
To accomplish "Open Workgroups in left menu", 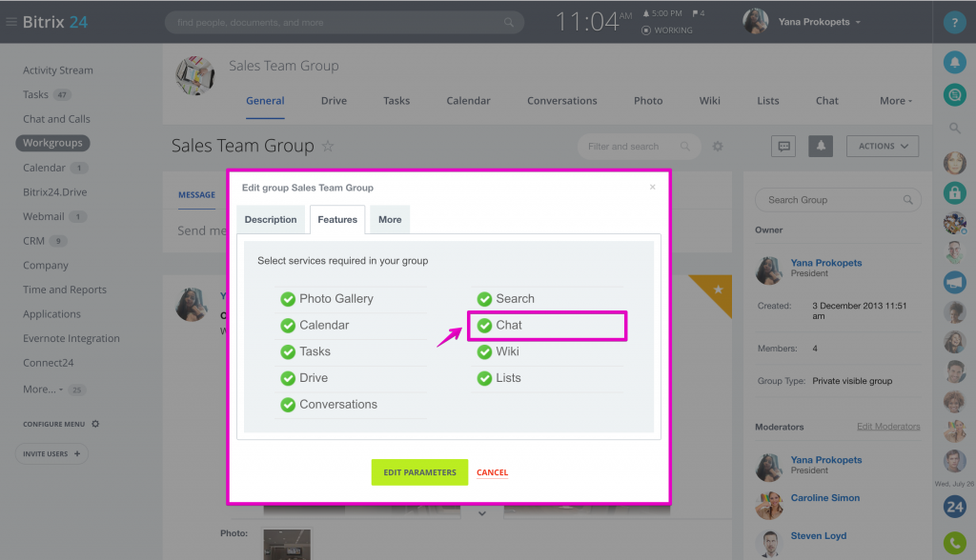I will tap(53, 143).
